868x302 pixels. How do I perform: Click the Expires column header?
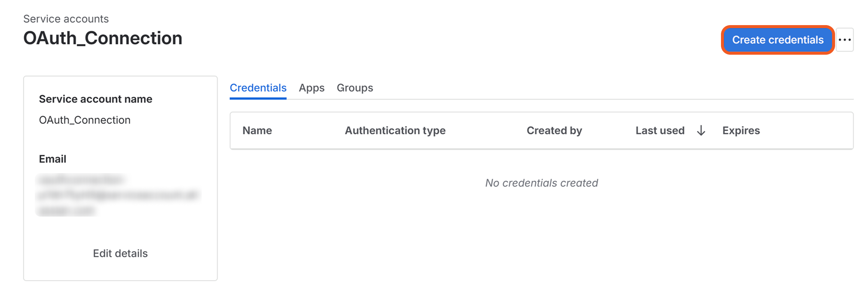741,130
